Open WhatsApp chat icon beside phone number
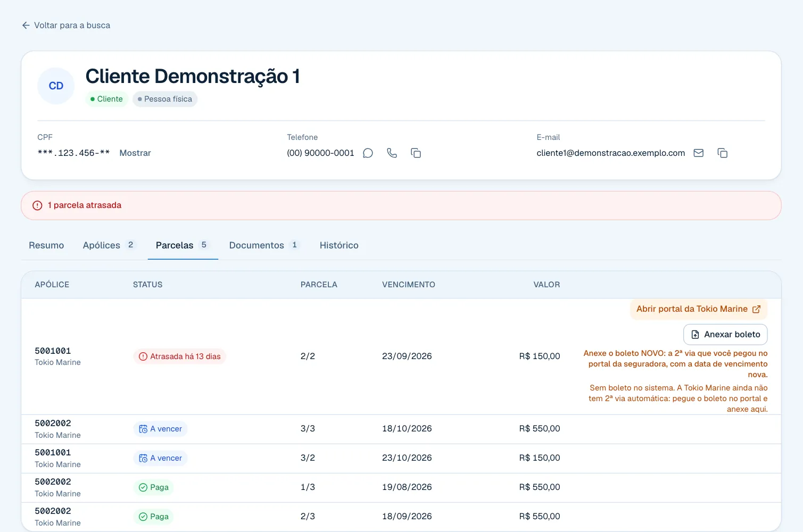This screenshot has height=532, width=803. tap(368, 153)
